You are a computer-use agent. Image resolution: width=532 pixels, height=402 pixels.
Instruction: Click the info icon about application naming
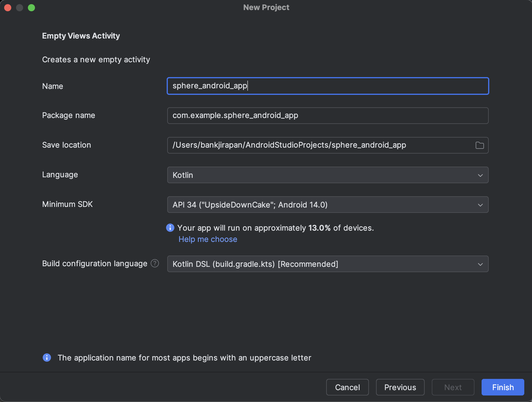(x=47, y=358)
